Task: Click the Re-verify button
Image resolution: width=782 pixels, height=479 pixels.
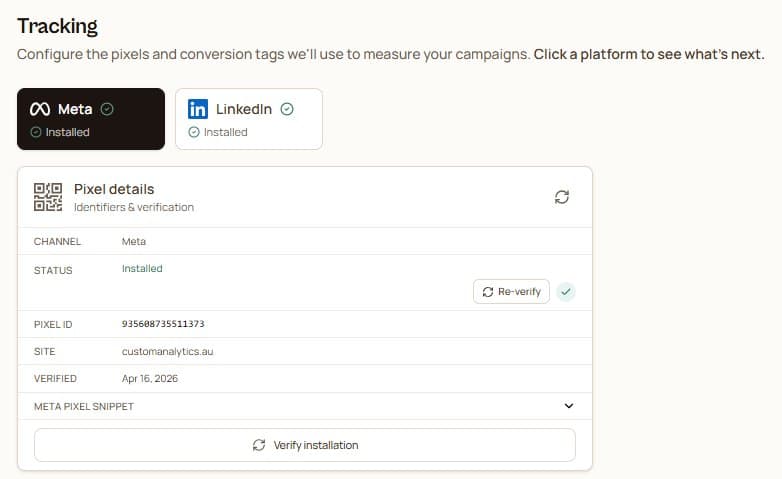Action: coord(511,291)
